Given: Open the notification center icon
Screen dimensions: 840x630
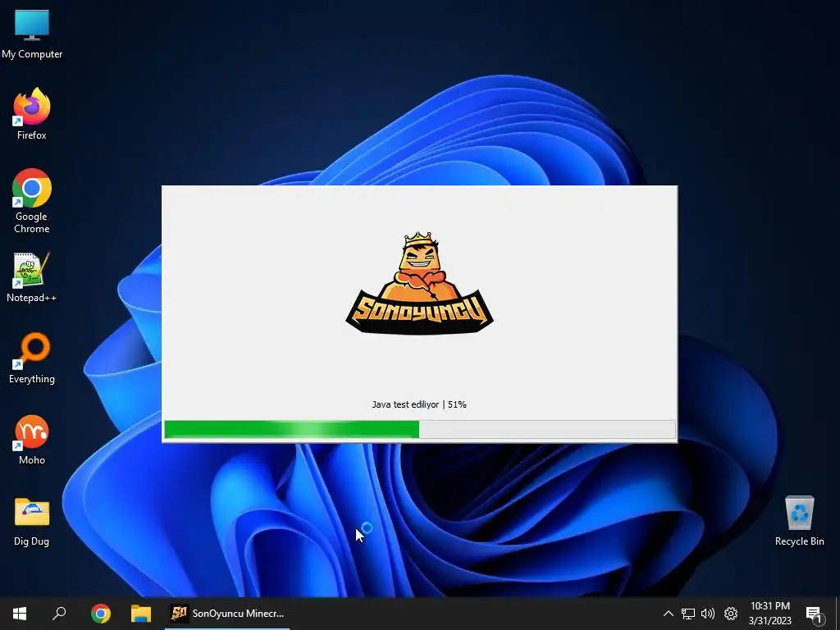Looking at the screenshot, I should [x=814, y=614].
